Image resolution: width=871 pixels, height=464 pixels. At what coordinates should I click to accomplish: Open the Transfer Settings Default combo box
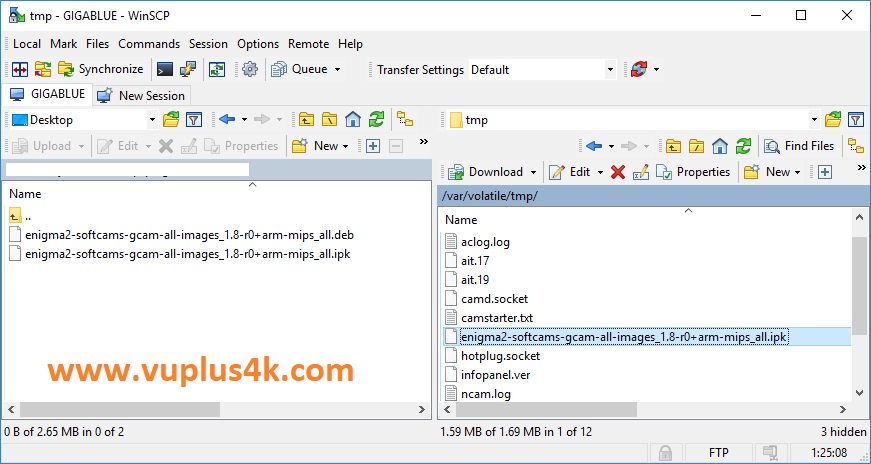[542, 70]
